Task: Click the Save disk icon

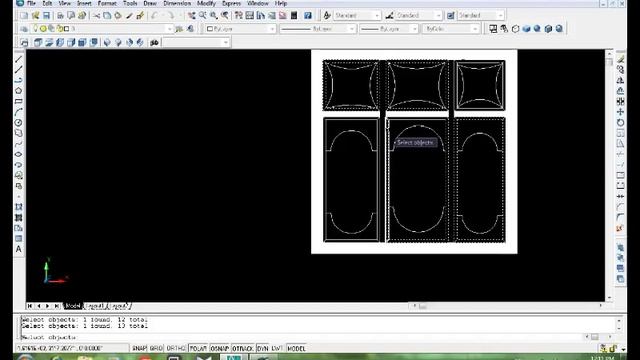Action: pyautogui.click(x=47, y=16)
